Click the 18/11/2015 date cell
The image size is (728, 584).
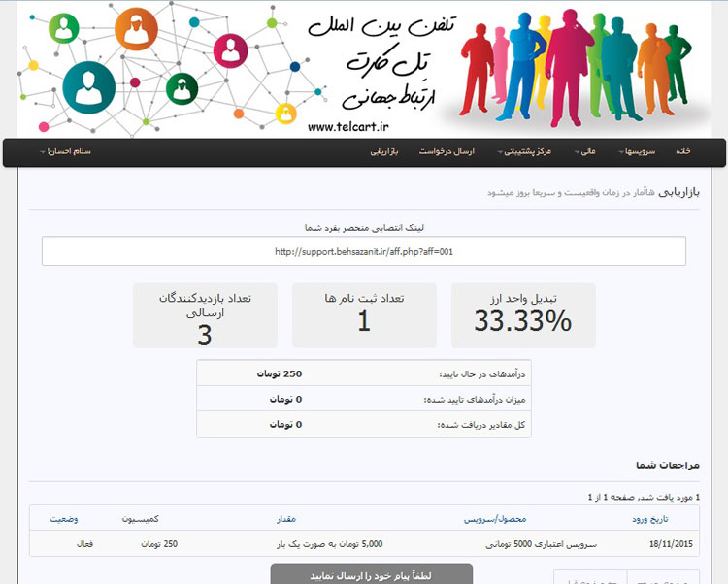(671, 543)
